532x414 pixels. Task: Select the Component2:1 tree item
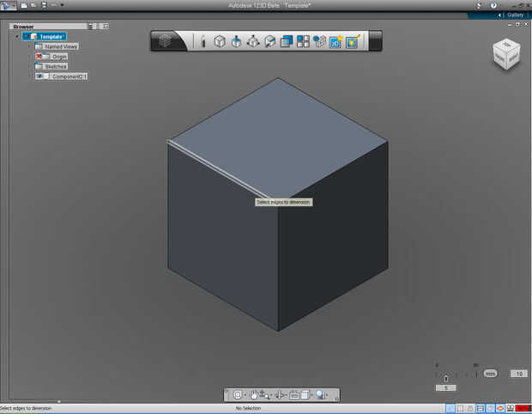point(62,76)
